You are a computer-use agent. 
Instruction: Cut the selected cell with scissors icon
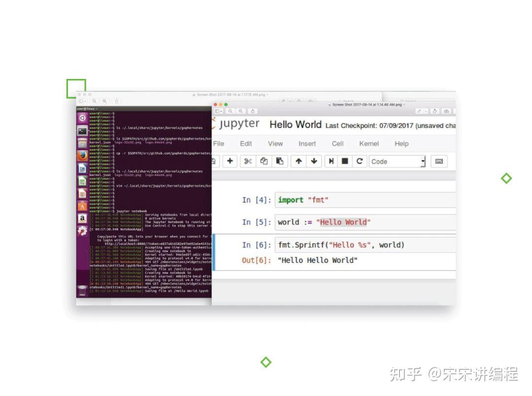(249, 161)
